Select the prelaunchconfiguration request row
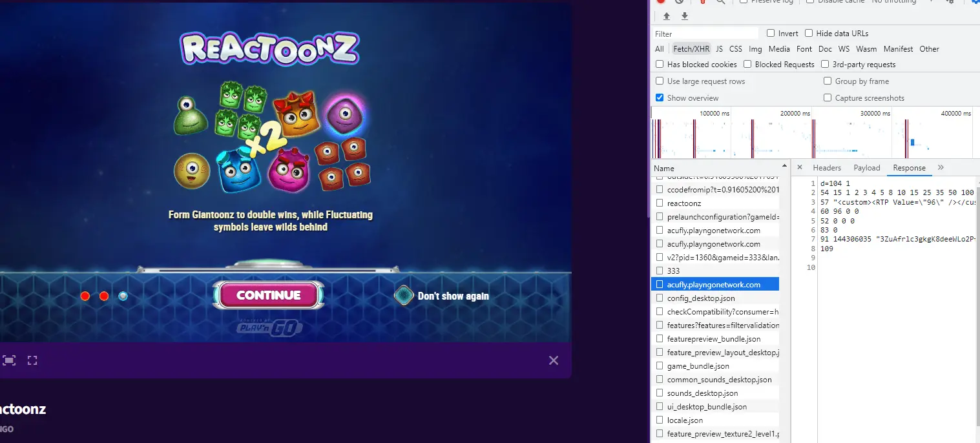Viewport: 980px width, 443px height. pos(715,216)
